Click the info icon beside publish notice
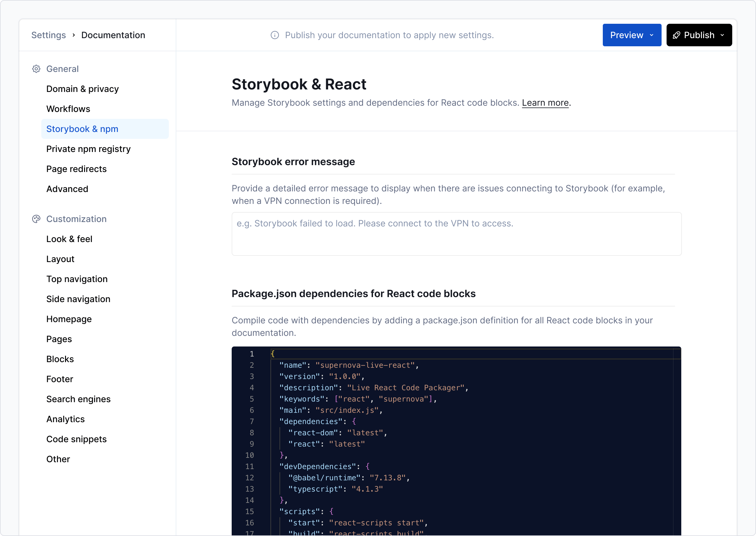 (275, 35)
